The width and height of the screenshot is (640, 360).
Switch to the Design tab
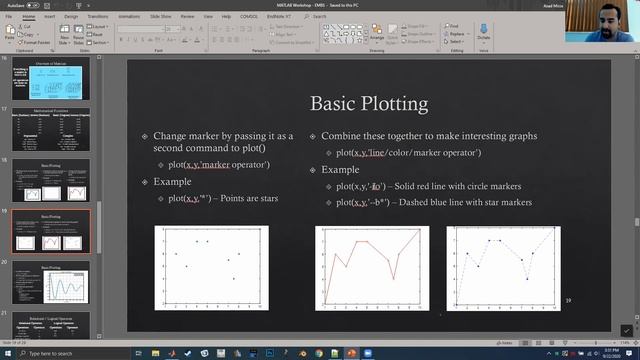[x=71, y=16]
